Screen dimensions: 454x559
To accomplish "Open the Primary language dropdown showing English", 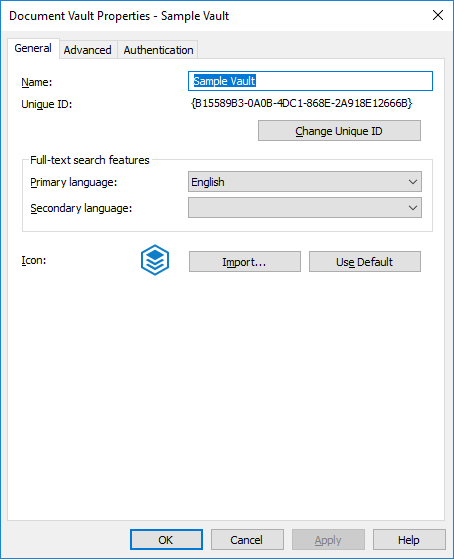I will pyautogui.click(x=305, y=182).
